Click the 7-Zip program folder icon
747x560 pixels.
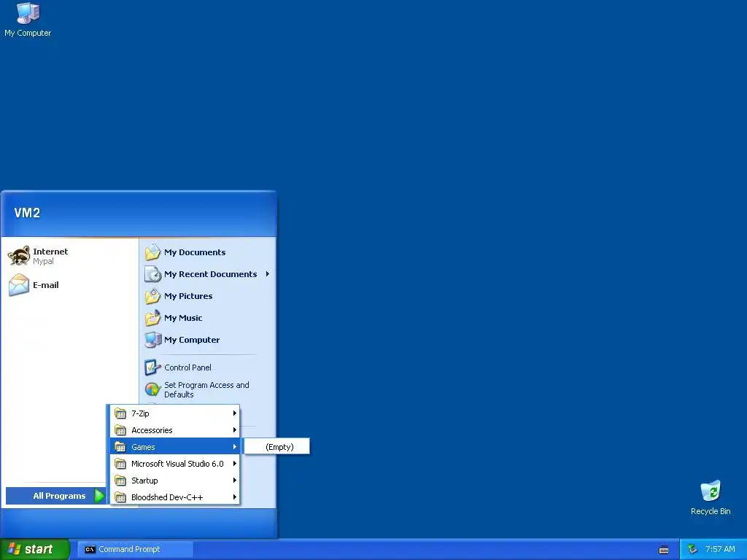[x=120, y=413]
